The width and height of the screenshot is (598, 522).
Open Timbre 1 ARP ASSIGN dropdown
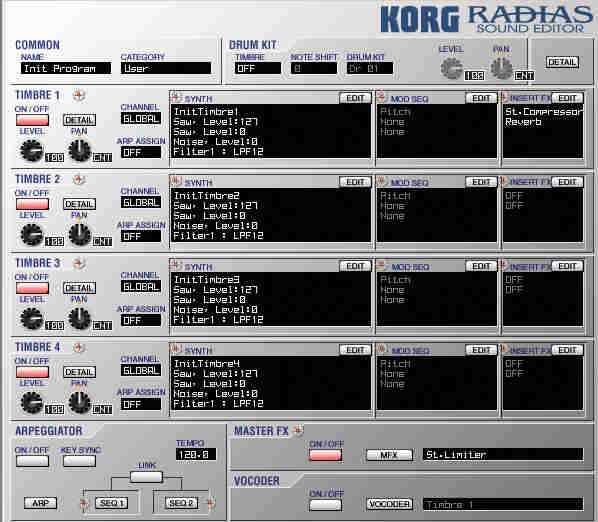tap(141, 152)
